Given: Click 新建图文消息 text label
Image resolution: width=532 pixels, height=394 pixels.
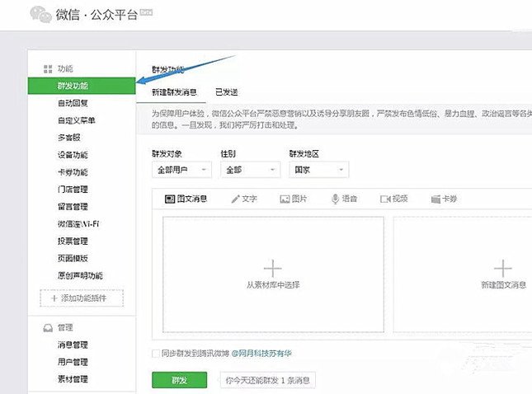Looking at the screenshot, I should point(503,285).
